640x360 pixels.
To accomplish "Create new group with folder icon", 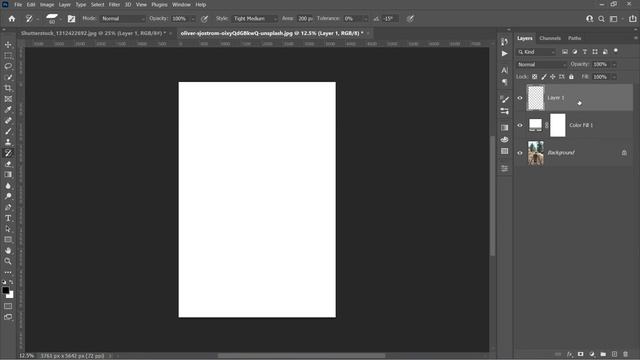I will 603,354.
